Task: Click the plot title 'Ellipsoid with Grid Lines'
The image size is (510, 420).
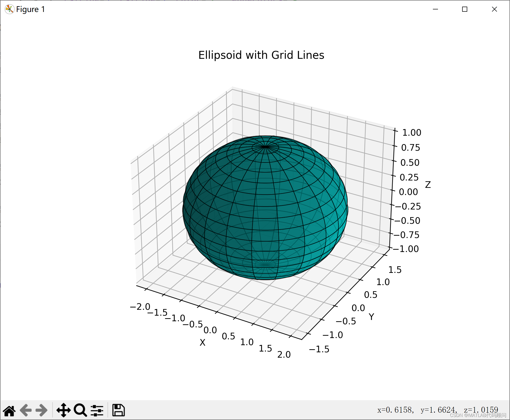Action: 261,55
